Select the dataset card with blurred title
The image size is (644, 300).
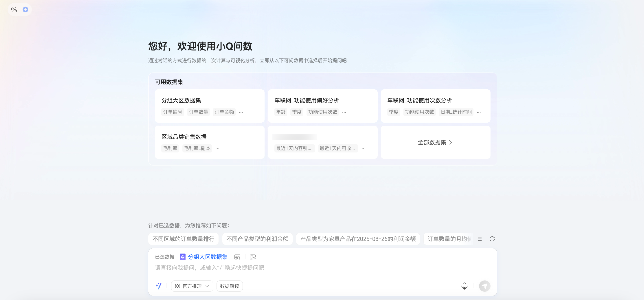coord(322,142)
